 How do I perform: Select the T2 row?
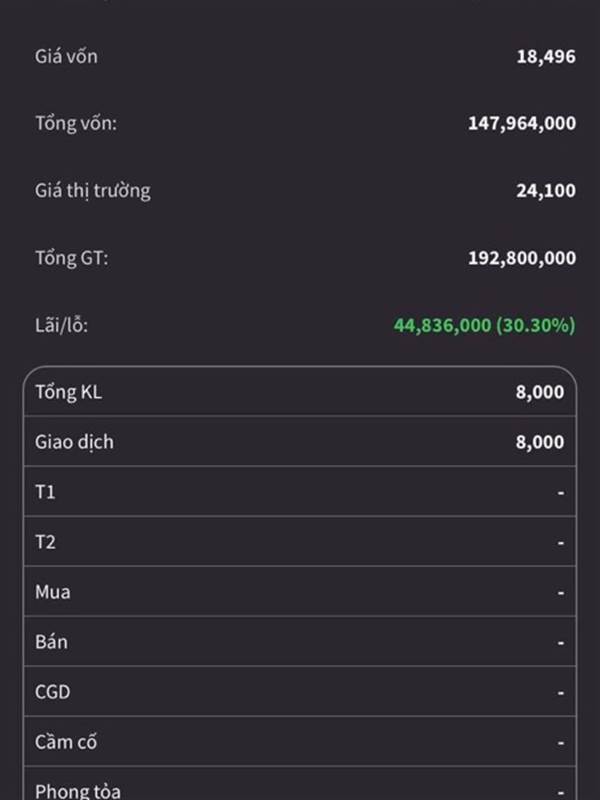pos(300,541)
